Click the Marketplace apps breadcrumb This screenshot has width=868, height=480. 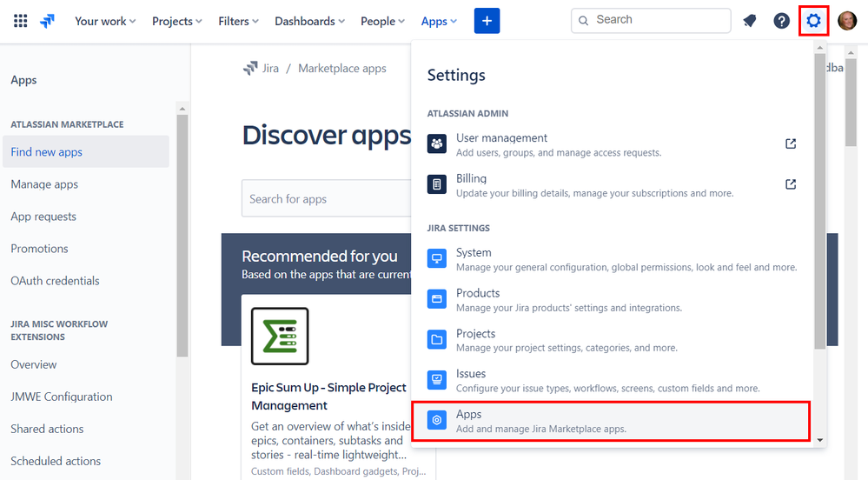click(342, 68)
